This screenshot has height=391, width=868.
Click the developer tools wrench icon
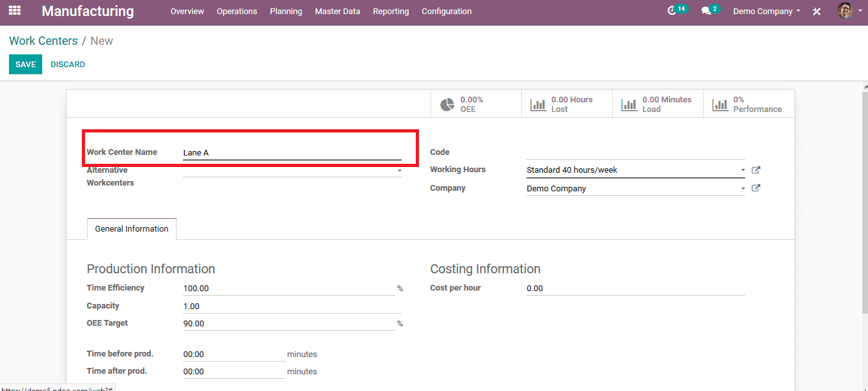coord(817,12)
